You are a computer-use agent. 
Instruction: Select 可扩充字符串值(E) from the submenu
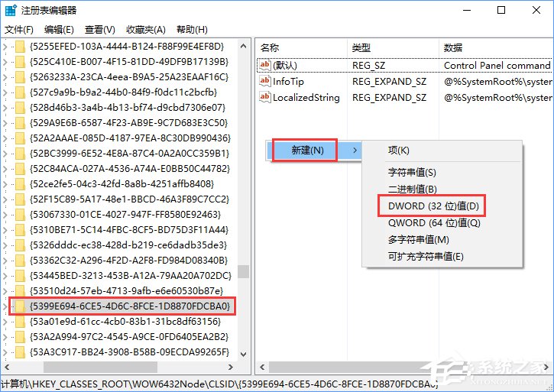tap(442, 256)
